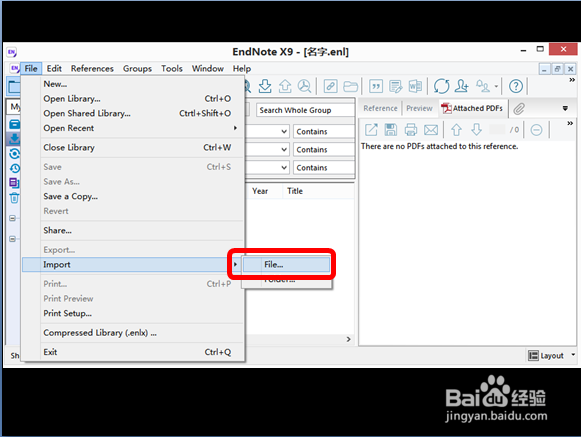Open the Tools menu
Image resolution: width=581 pixels, height=437 pixels.
click(172, 69)
